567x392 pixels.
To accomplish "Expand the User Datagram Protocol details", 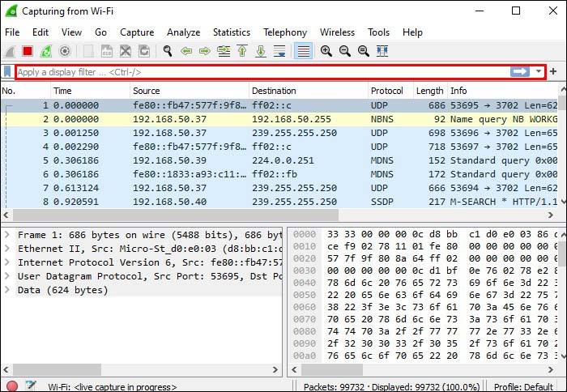I will pos(6,276).
